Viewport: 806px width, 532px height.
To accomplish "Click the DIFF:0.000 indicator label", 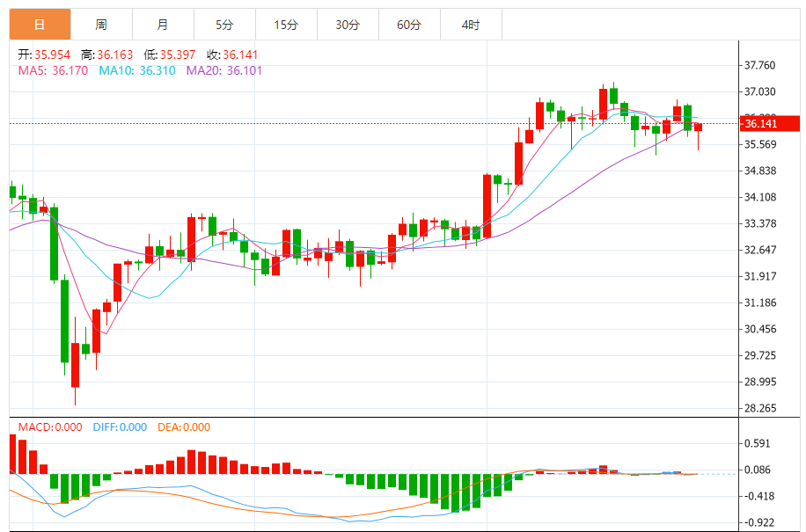I will (x=120, y=427).
